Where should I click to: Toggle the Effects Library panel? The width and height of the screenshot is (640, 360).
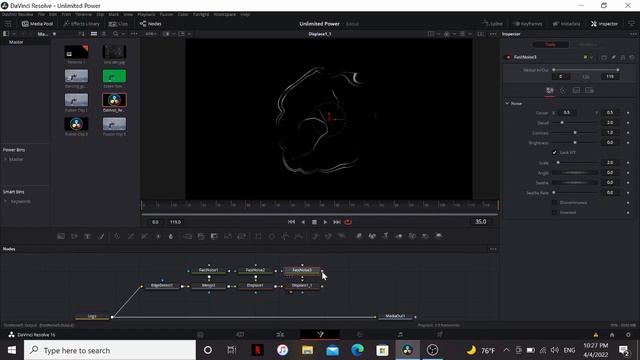pyautogui.click(x=82, y=24)
